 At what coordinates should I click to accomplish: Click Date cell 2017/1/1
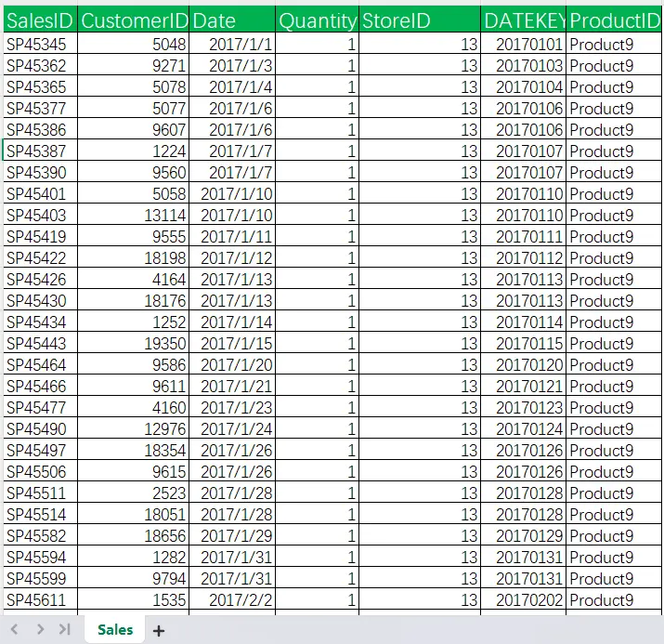232,44
